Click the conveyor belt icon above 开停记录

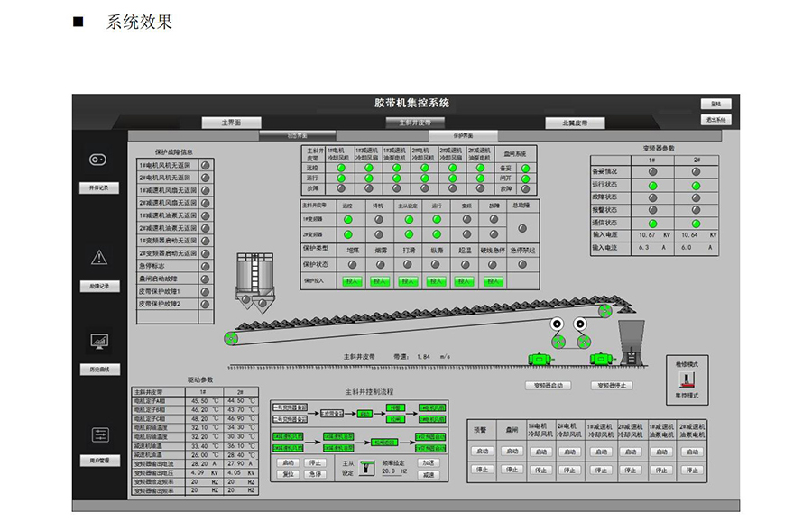pyautogui.click(x=97, y=160)
